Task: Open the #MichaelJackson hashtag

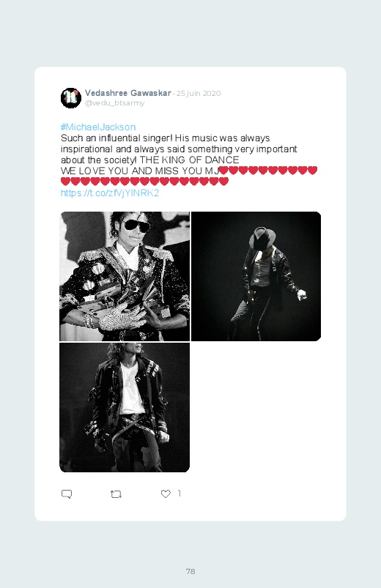Action: point(98,127)
